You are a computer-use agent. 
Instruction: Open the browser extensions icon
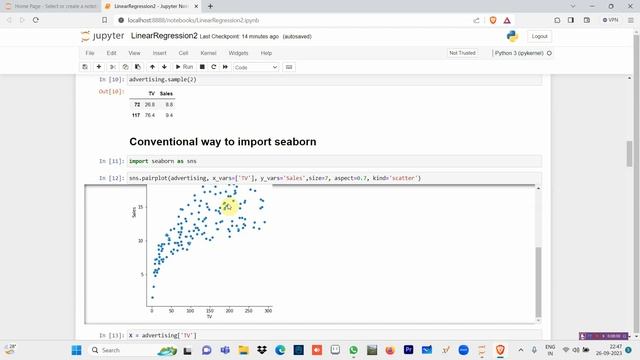[x=557, y=20]
